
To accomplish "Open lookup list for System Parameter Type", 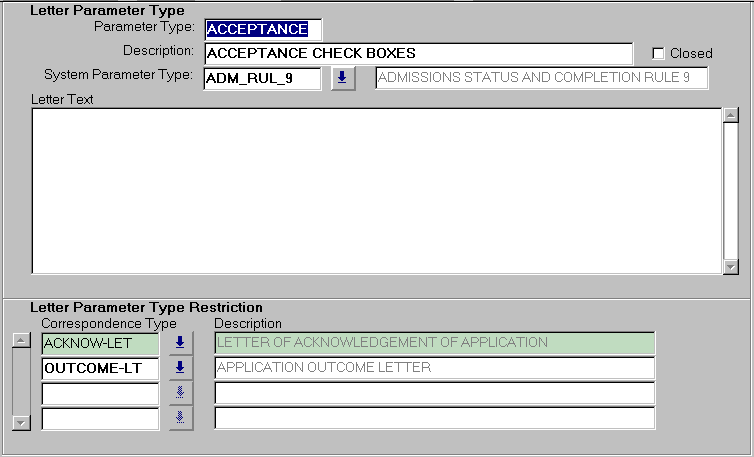I will pyautogui.click(x=343, y=79).
